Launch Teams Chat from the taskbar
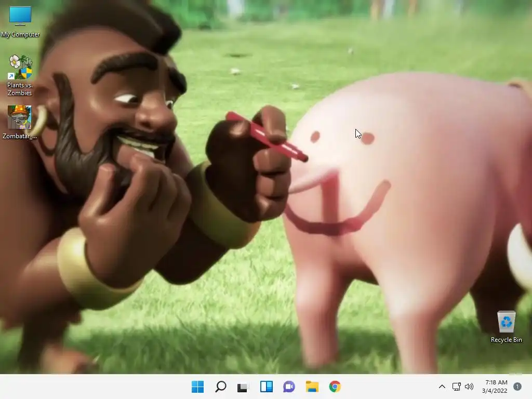532x399 pixels. (289, 387)
